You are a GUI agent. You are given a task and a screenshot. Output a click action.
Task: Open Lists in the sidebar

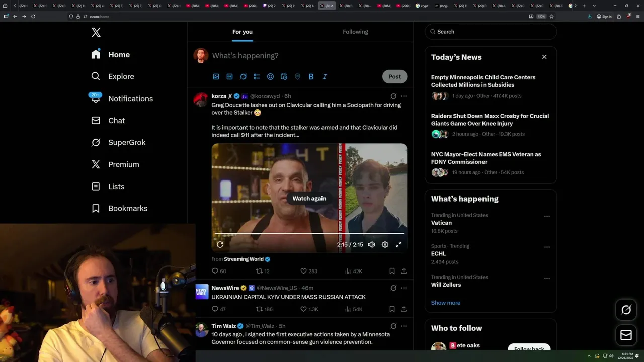108,187
